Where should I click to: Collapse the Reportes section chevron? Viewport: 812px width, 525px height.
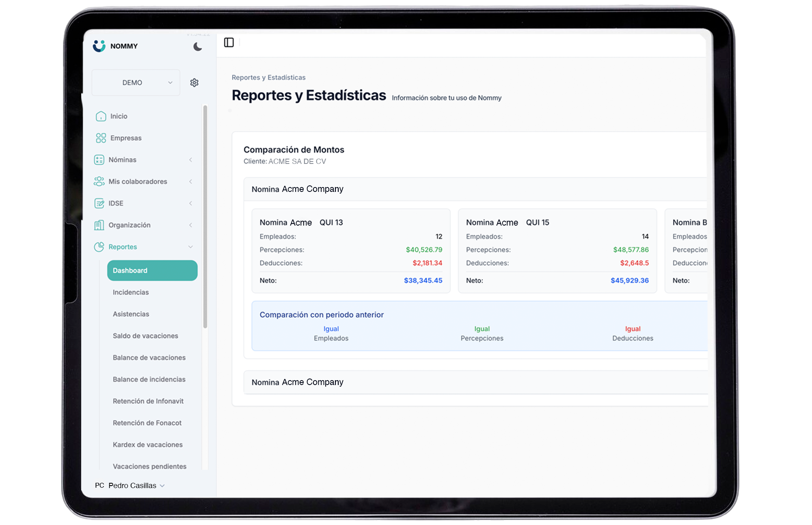(190, 247)
